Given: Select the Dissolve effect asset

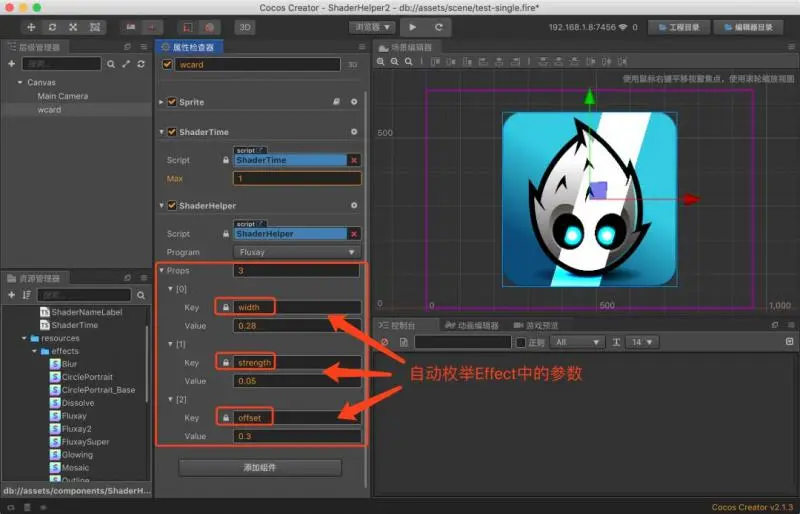Looking at the screenshot, I should pos(72,403).
